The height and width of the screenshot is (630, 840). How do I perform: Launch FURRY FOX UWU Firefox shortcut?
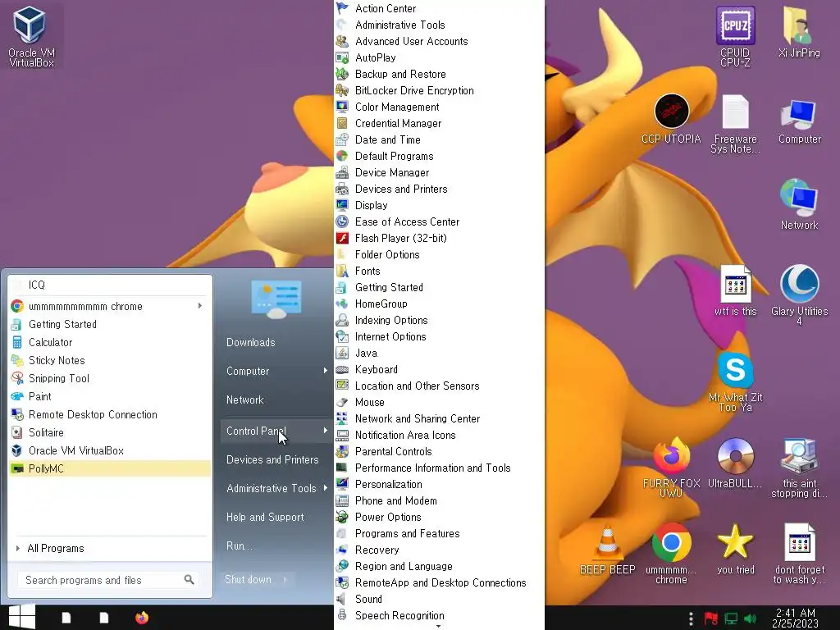[x=671, y=467]
